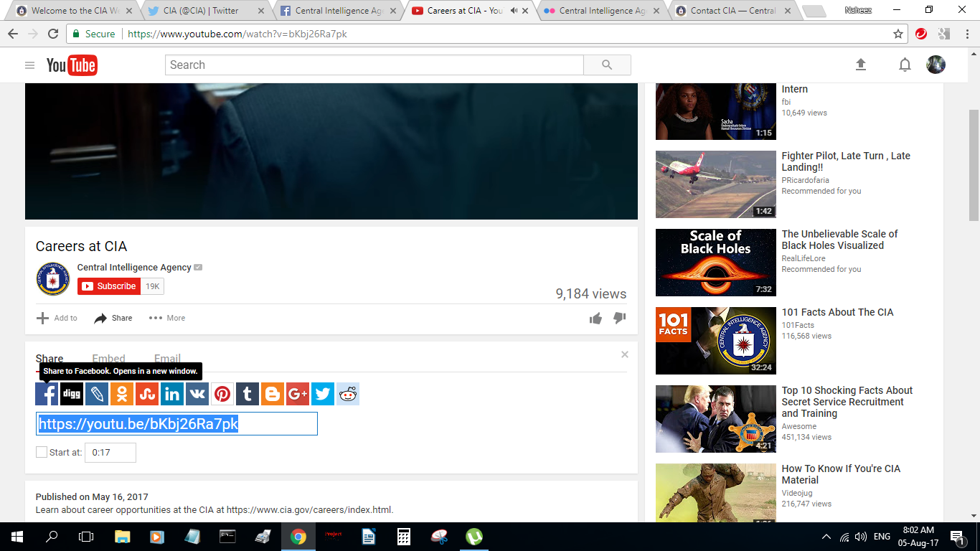Image resolution: width=980 pixels, height=551 pixels.
Task: Open the notifications bell
Action: [x=905, y=65]
